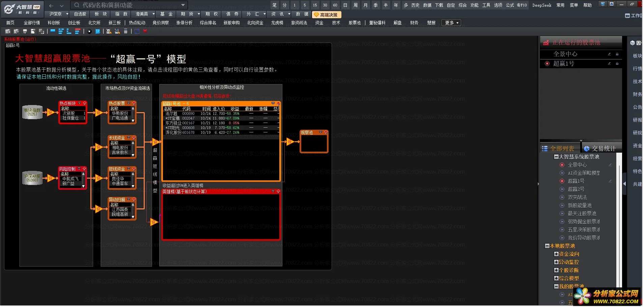
Task: Expand the 资金流向 tree node
Action: pyautogui.click(x=556, y=254)
